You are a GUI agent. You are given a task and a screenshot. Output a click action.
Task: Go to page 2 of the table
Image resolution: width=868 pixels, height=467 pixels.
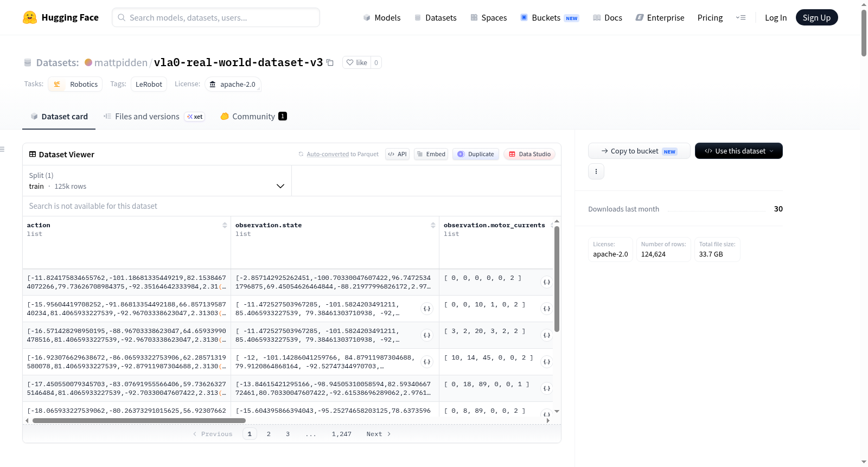point(269,434)
